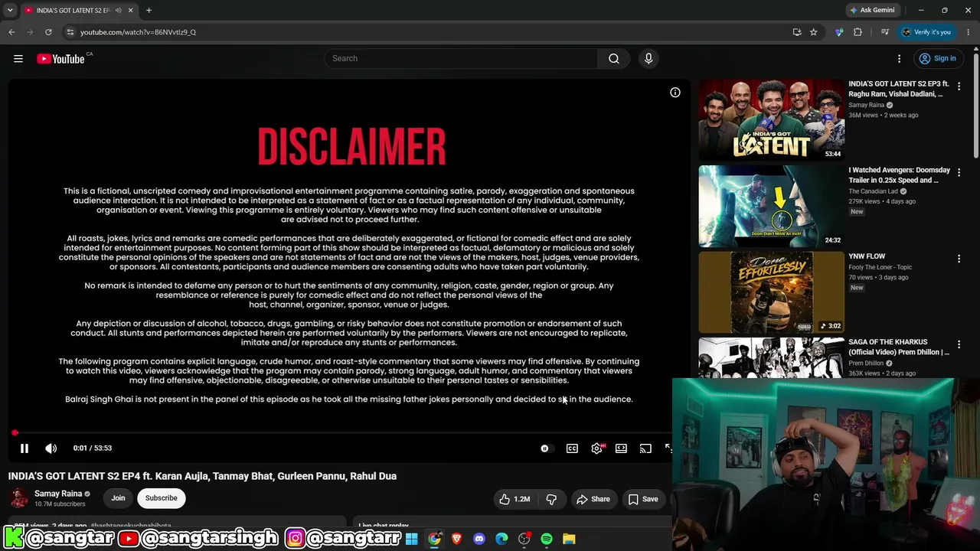Open India's Got Latent S2 EP3 thumbnail
980x551 pixels.
(771, 119)
